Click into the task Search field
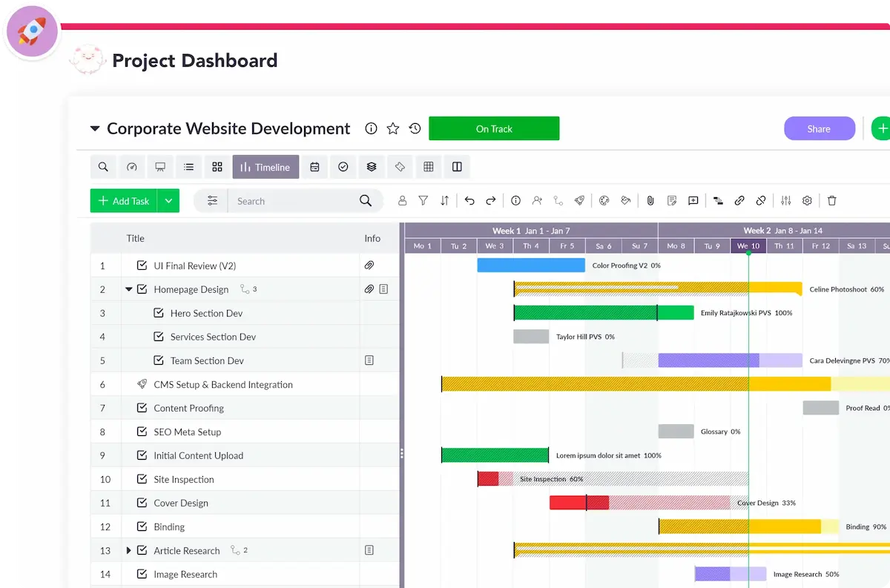 click(x=293, y=201)
